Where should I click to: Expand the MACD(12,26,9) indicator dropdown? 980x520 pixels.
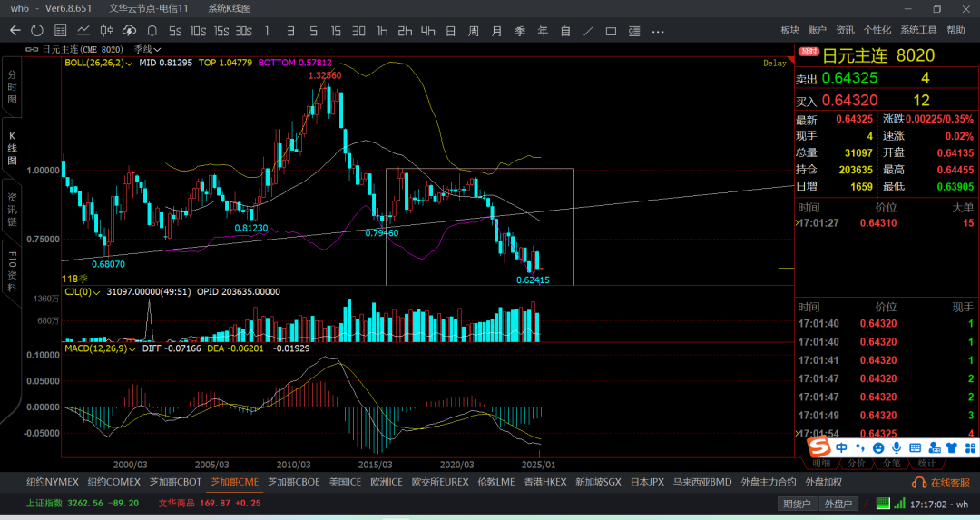(x=132, y=348)
